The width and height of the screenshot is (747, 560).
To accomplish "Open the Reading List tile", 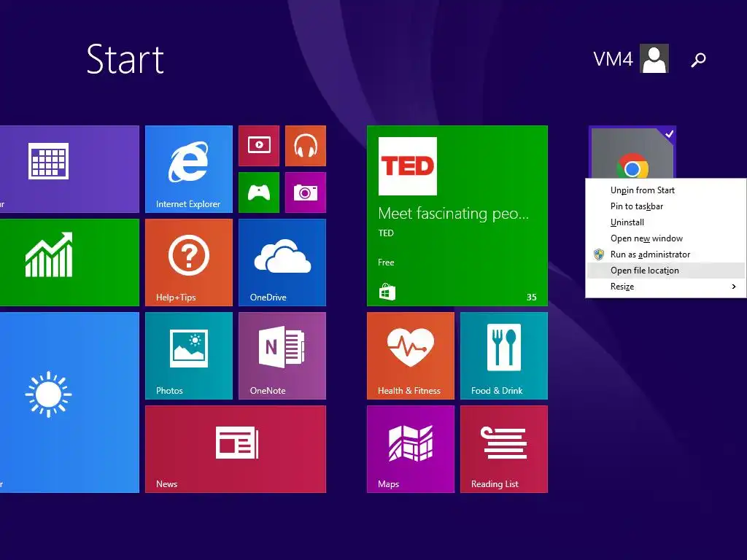I will point(504,449).
